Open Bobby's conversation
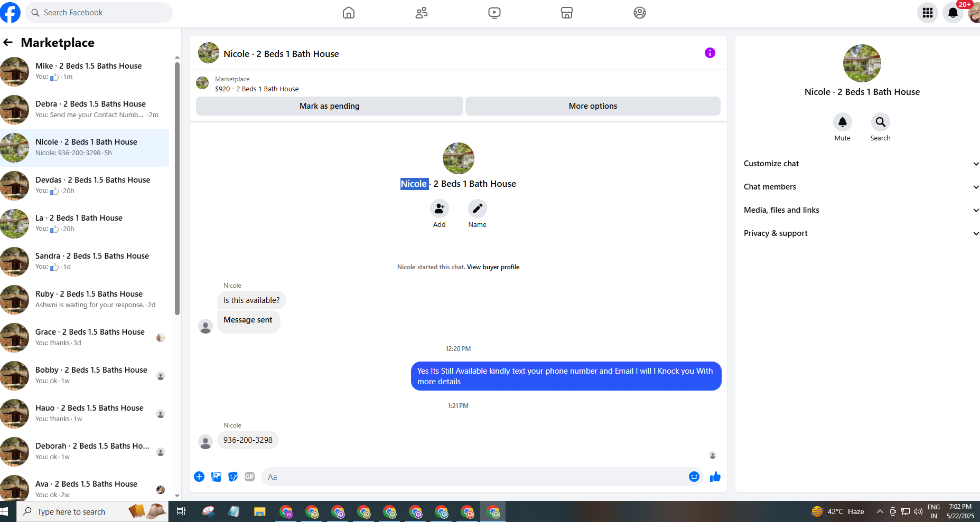 (x=85, y=376)
